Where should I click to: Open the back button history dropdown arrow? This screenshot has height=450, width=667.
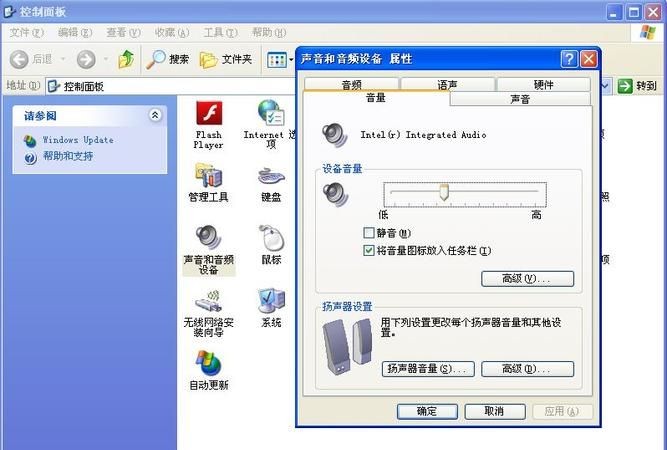[x=63, y=59]
